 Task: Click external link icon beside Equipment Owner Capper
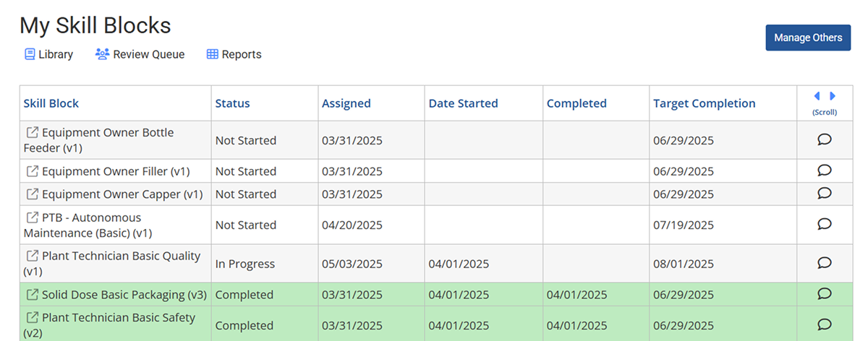point(32,194)
